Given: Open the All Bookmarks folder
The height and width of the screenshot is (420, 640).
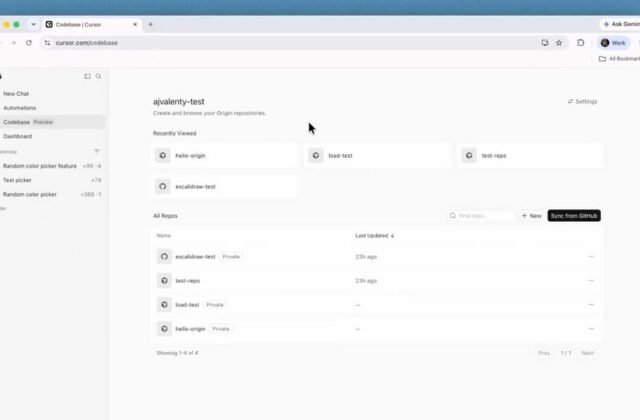Looking at the screenshot, I should tap(619, 59).
